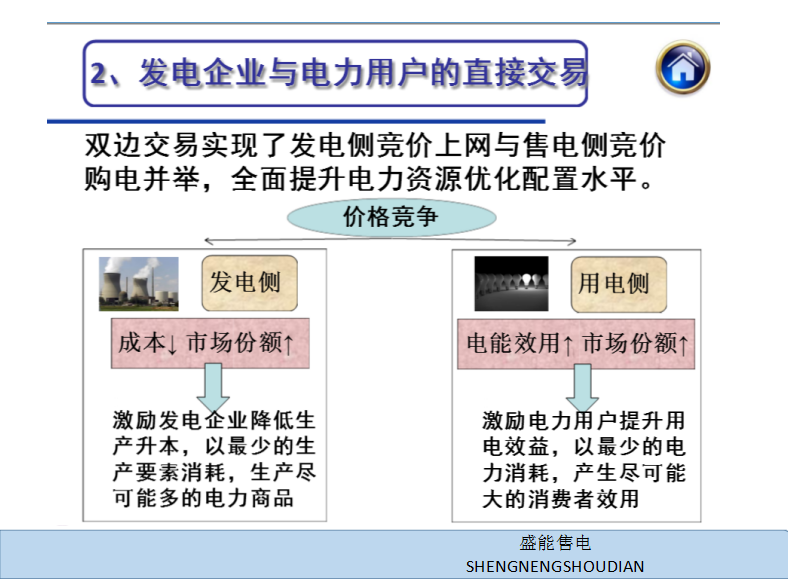Select text line 激励发电企业降低生
788x579 pixels.
(214, 421)
